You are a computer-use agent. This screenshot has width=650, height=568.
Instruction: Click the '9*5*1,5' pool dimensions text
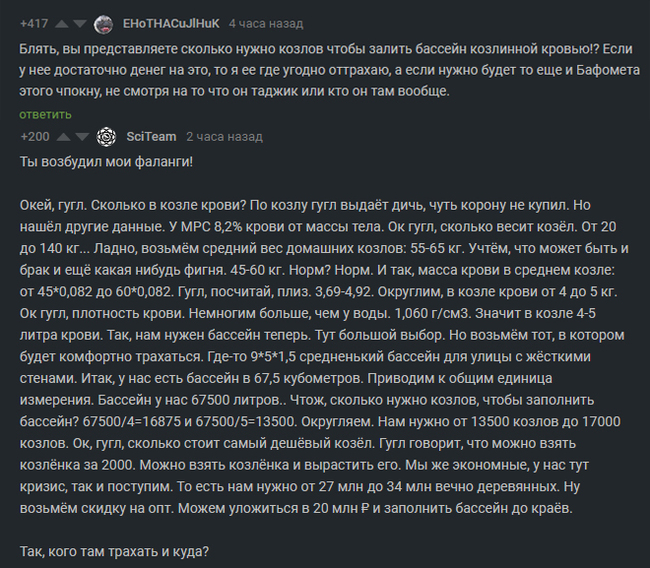[x=273, y=357]
